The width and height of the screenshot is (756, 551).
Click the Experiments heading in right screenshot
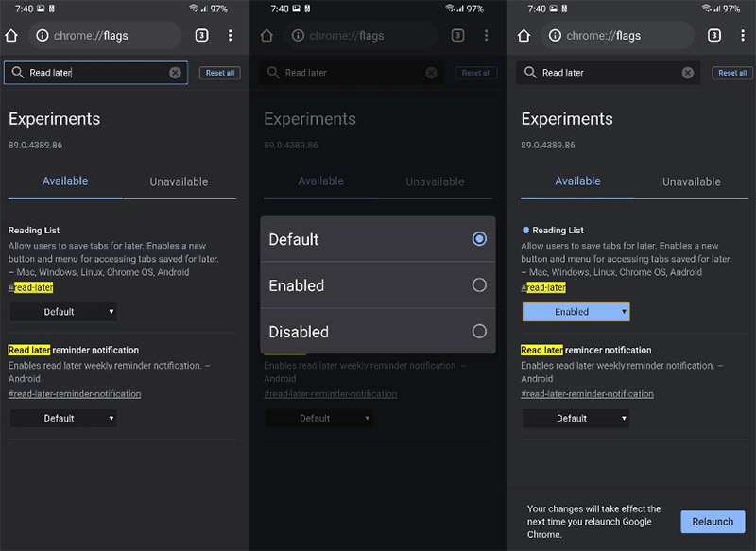[x=566, y=119]
